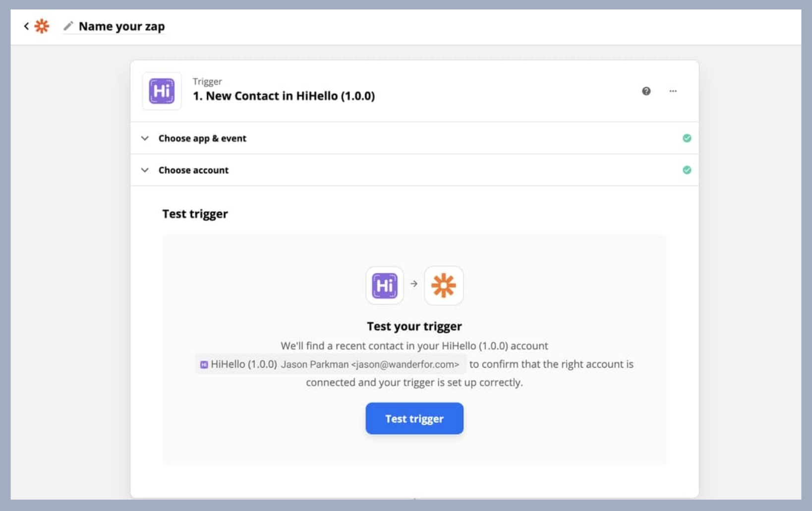Open help via the question mark icon
Image resolution: width=812 pixels, height=511 pixels.
click(x=646, y=91)
